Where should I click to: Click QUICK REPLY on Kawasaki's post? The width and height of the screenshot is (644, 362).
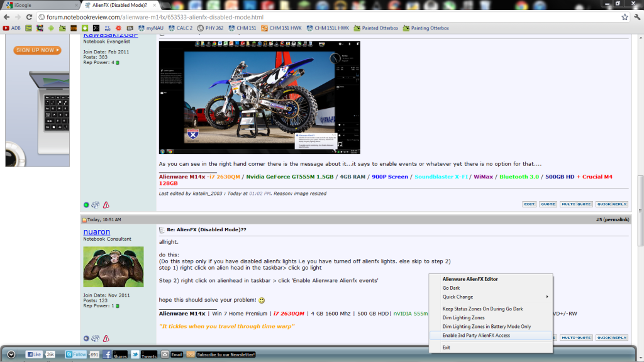[612, 204]
